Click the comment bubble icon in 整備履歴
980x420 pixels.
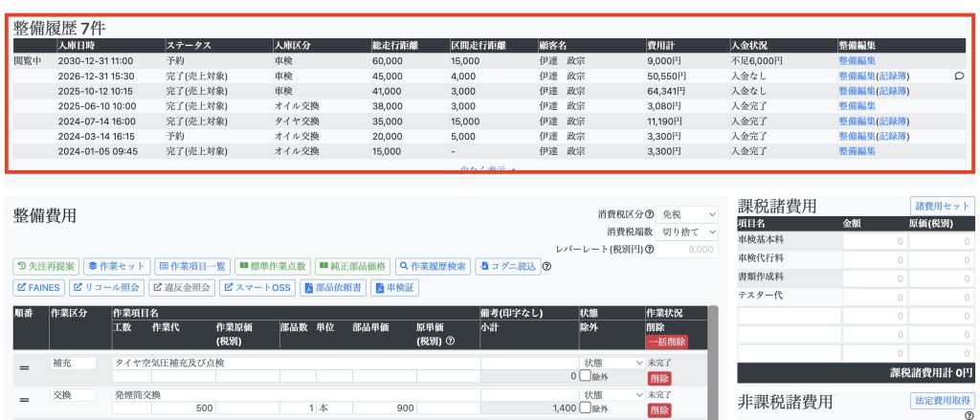click(960, 76)
